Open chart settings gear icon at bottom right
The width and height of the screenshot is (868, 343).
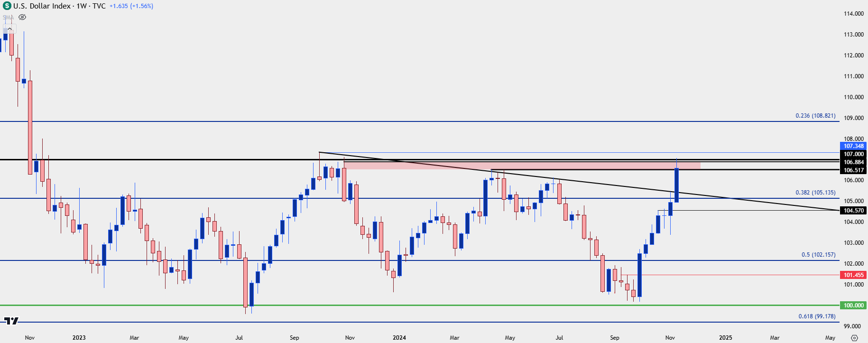[854, 338]
